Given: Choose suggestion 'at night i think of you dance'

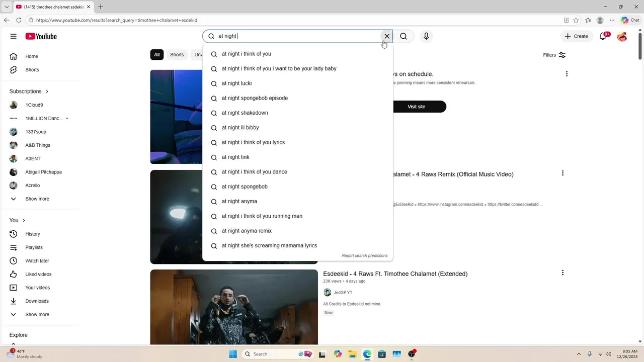Looking at the screenshot, I should (x=297, y=172).
